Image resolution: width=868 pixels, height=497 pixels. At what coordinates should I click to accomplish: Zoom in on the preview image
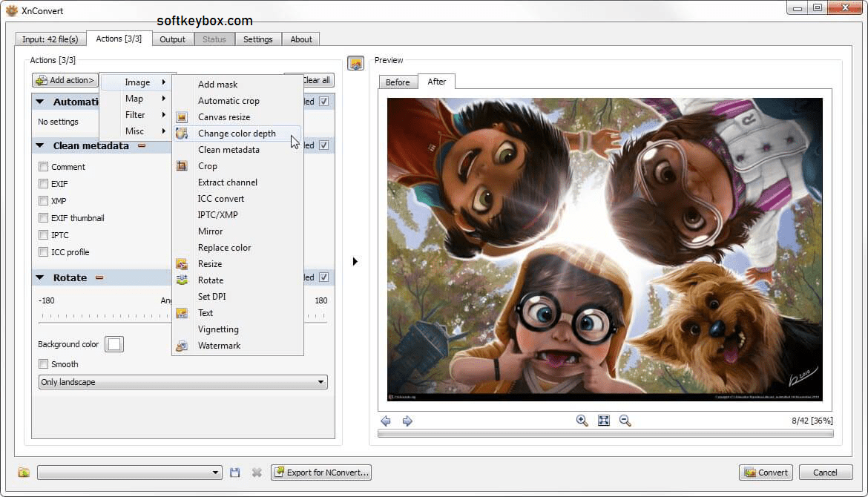[x=582, y=421]
